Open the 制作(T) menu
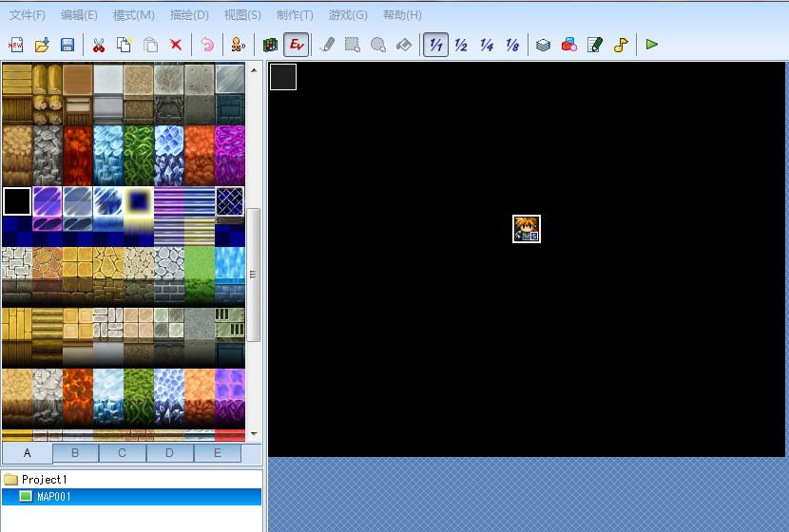The height and width of the screenshot is (532, 789). (295, 15)
